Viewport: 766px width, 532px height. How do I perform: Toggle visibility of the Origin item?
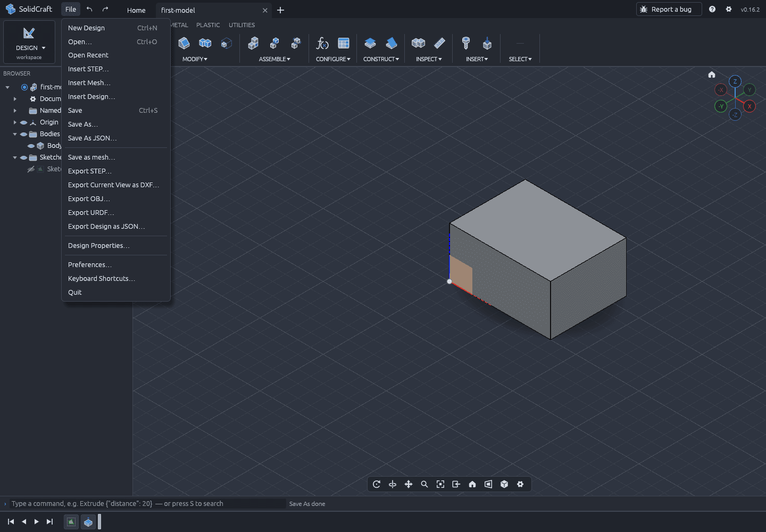coord(23,122)
